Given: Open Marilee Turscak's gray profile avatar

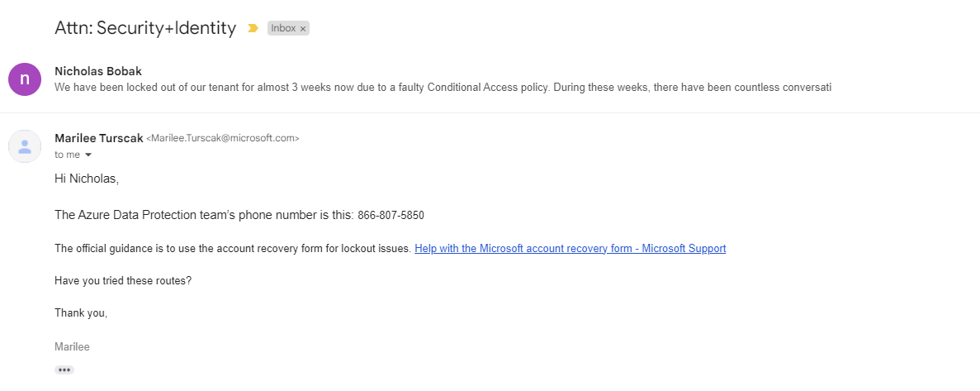Looking at the screenshot, I should (x=25, y=146).
